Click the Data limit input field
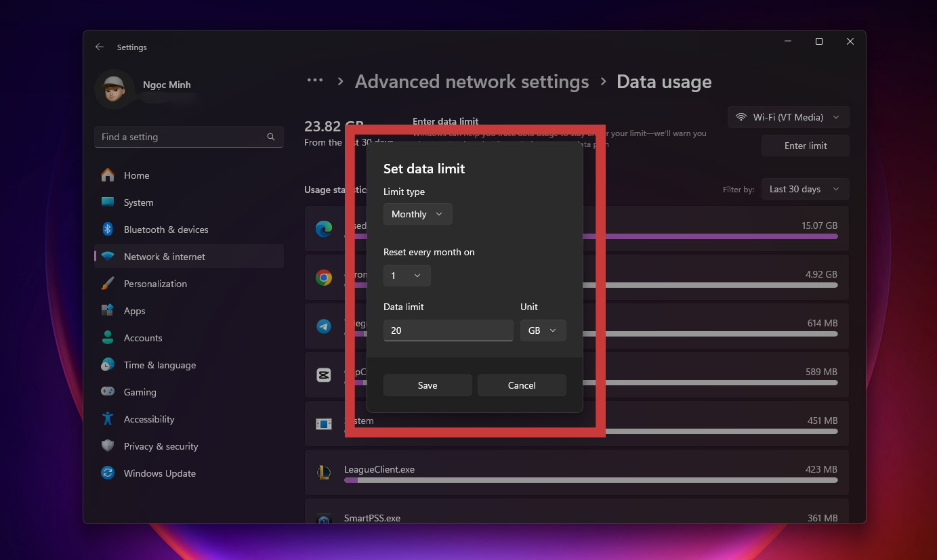Viewport: 937px width, 560px height. (448, 330)
